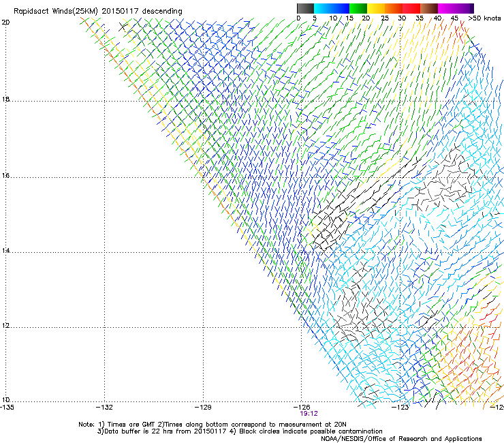The height and width of the screenshot is (443, 504).
Task: Click the 10 latitude axis label
Action: click(x=5, y=399)
